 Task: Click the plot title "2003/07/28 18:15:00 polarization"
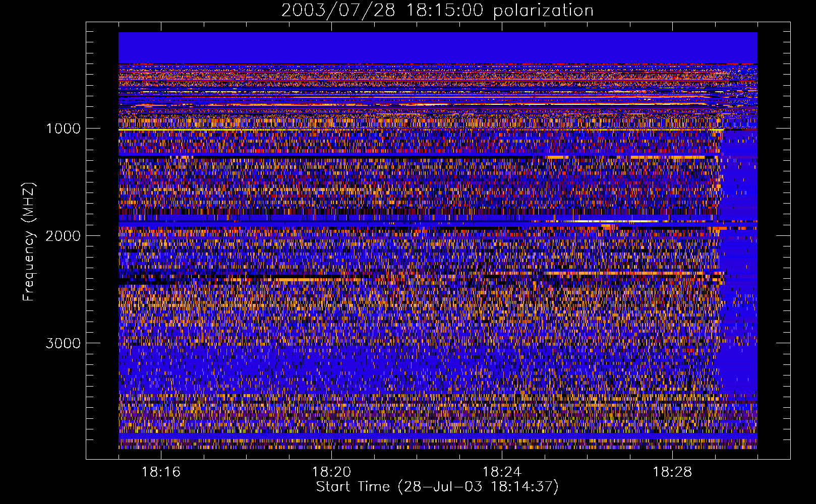click(x=437, y=10)
